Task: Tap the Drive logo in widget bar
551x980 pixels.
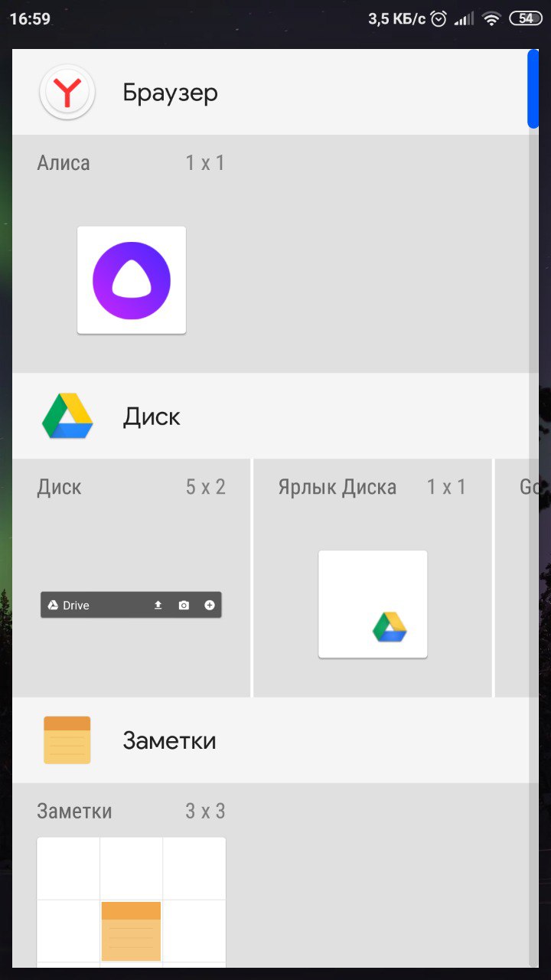Action: pyautogui.click(x=53, y=605)
